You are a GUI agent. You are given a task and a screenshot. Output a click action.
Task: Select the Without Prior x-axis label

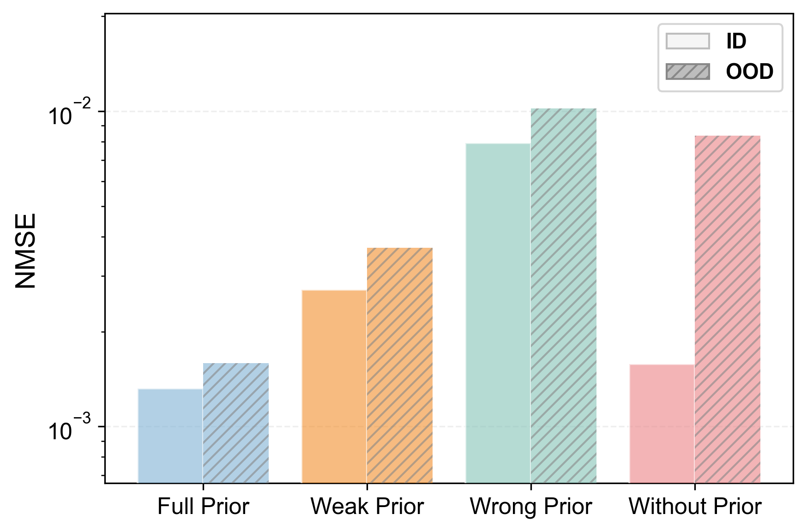[695, 507]
